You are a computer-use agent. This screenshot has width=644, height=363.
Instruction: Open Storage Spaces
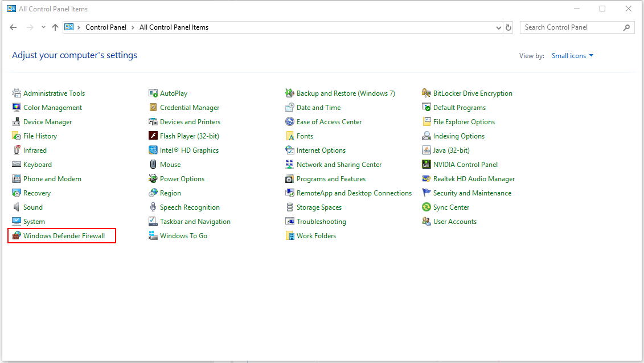click(319, 207)
